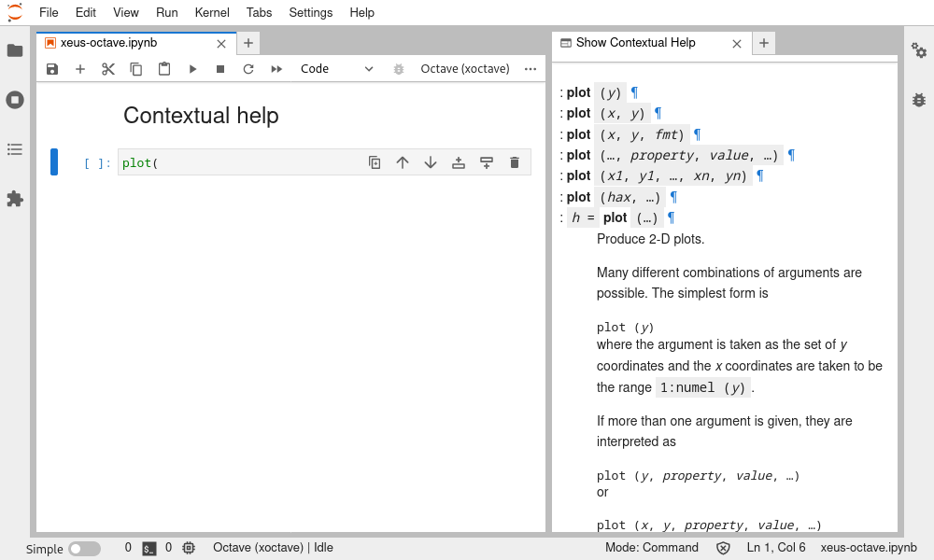Screen dimensions: 934x560
Task: Interrupt the kernel with the stop icon
Action: coord(220,69)
